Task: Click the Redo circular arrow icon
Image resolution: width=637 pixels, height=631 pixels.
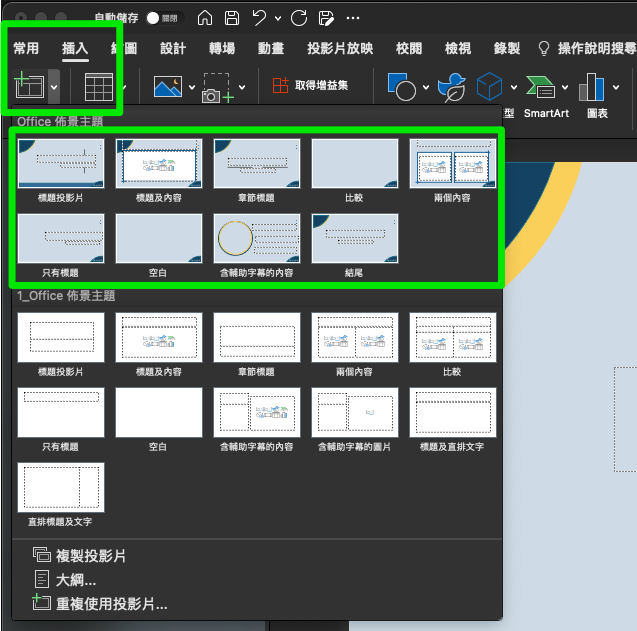Action: 299,18
